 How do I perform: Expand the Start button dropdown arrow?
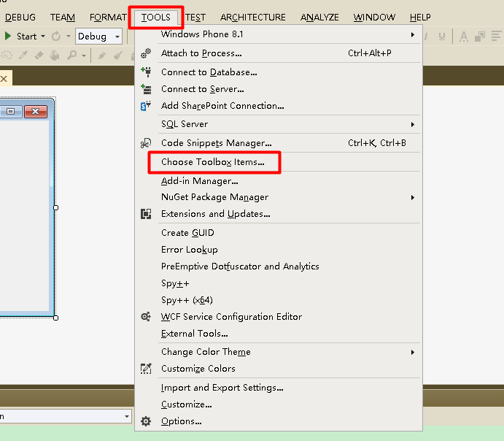click(x=43, y=36)
